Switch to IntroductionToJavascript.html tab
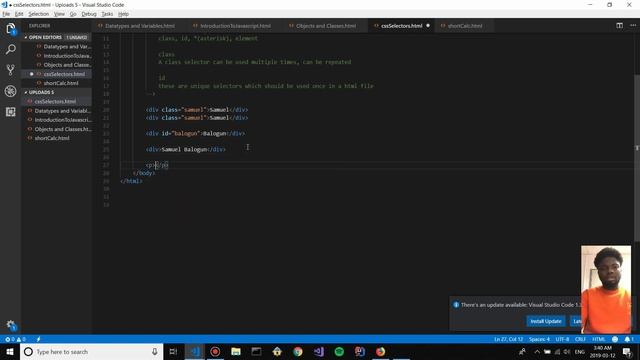Viewport: 640px width, 360px height. 235,26
